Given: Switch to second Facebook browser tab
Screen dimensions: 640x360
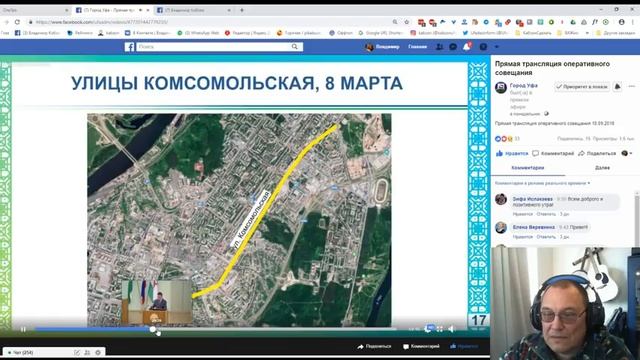Looking at the screenshot, I should click(194, 10).
